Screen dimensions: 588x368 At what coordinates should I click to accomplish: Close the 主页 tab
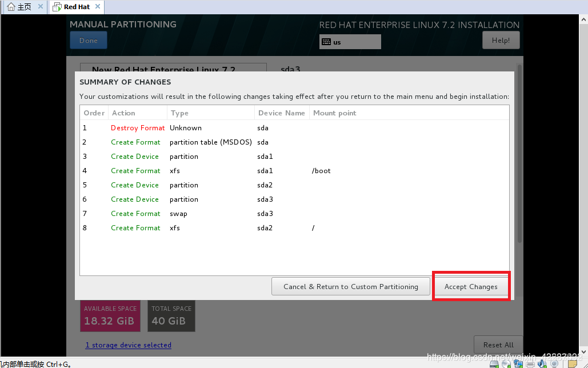click(x=41, y=6)
